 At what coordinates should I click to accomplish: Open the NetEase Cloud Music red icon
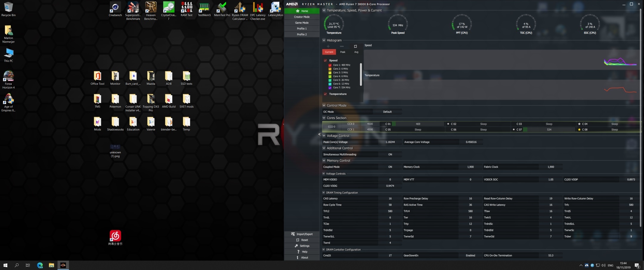(115, 238)
